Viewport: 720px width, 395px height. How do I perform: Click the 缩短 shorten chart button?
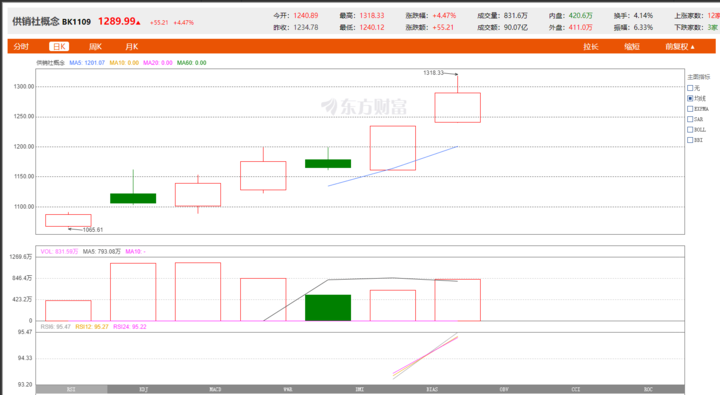coord(632,46)
